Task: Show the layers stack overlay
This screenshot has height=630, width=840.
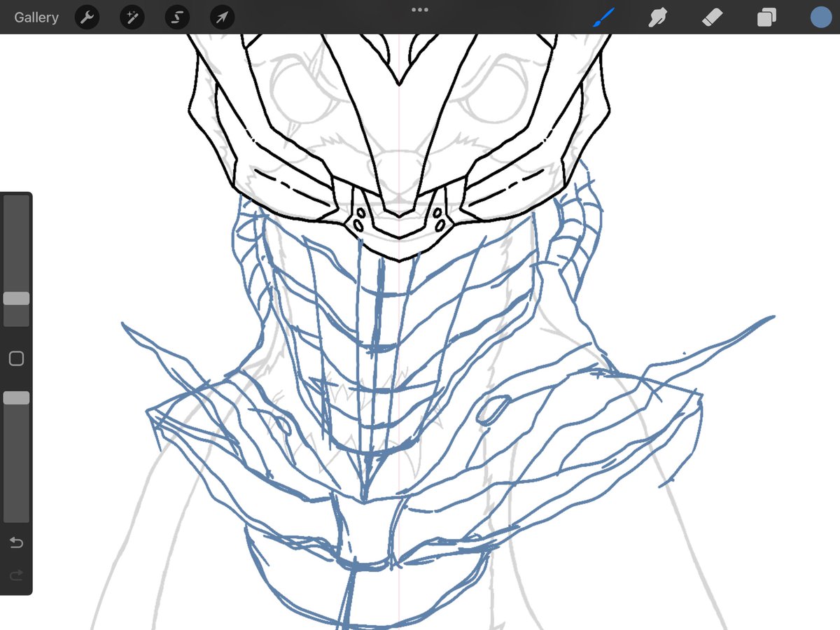Action: [766, 17]
